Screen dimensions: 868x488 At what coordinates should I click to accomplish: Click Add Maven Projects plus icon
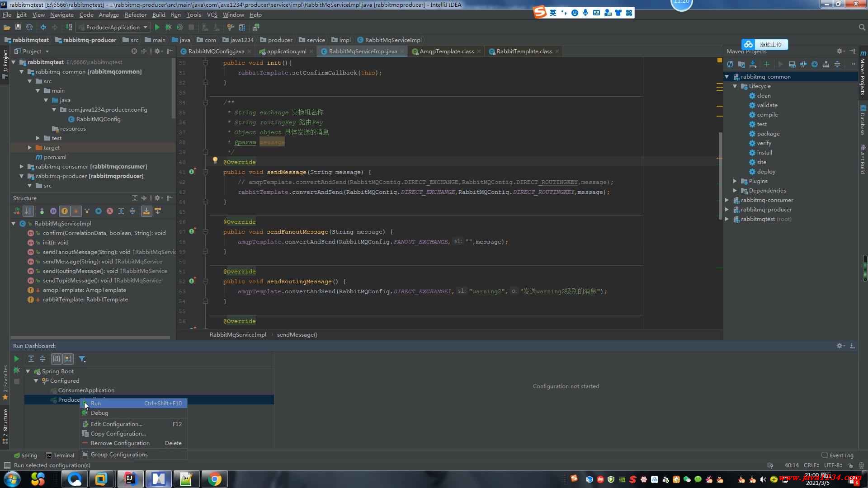[x=766, y=64]
